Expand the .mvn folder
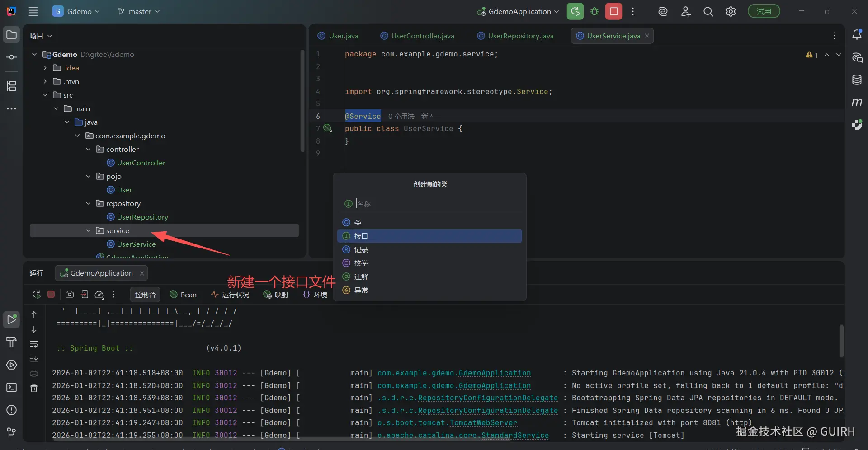Image resolution: width=868 pixels, height=450 pixels. [45, 81]
